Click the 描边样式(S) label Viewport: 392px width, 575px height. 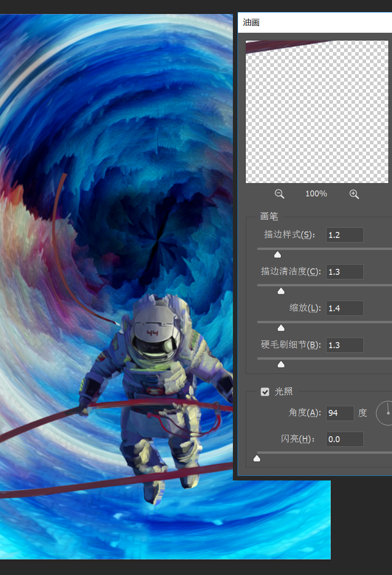[x=290, y=235]
